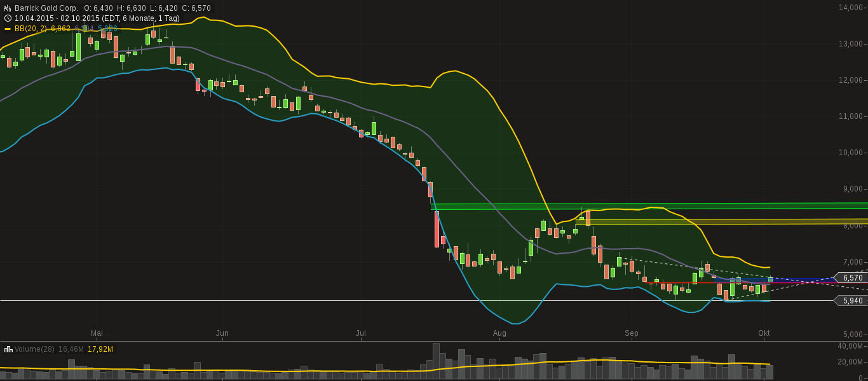The image size is (868, 381).
Task: Select the Okt label on the time axis
Action: coord(764,333)
